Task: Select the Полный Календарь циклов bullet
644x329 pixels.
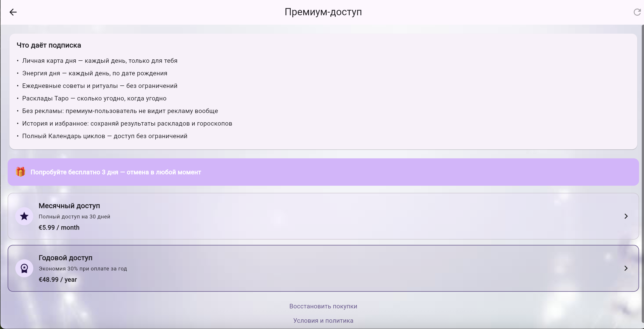Action: pos(104,136)
